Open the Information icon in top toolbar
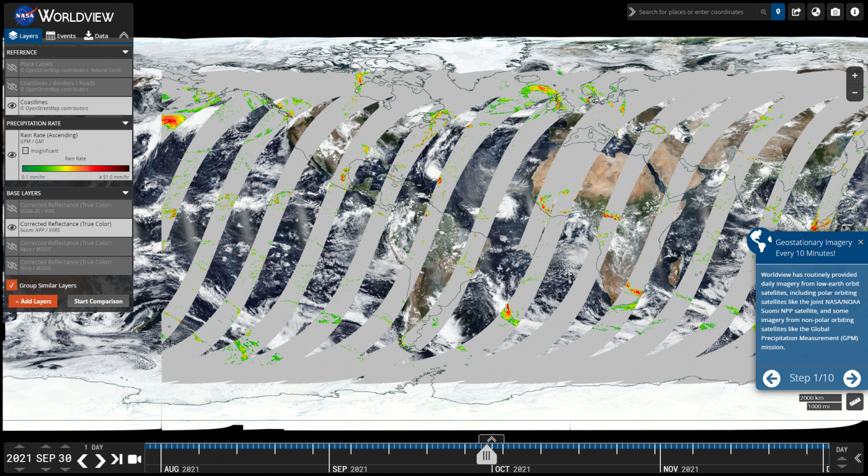 click(x=854, y=12)
